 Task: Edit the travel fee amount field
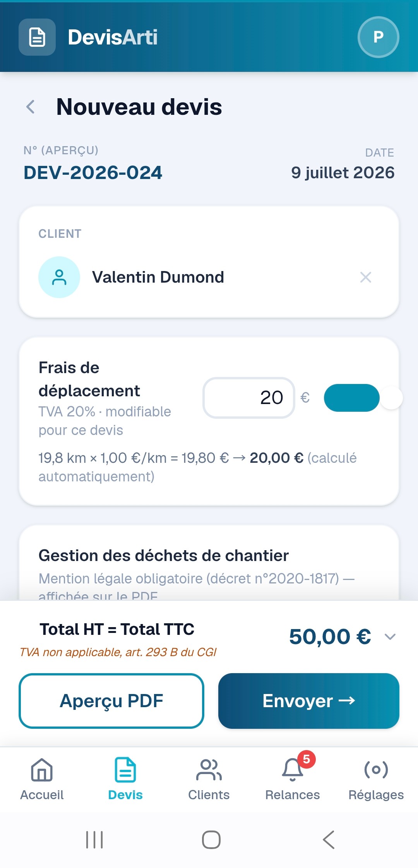[x=249, y=398]
